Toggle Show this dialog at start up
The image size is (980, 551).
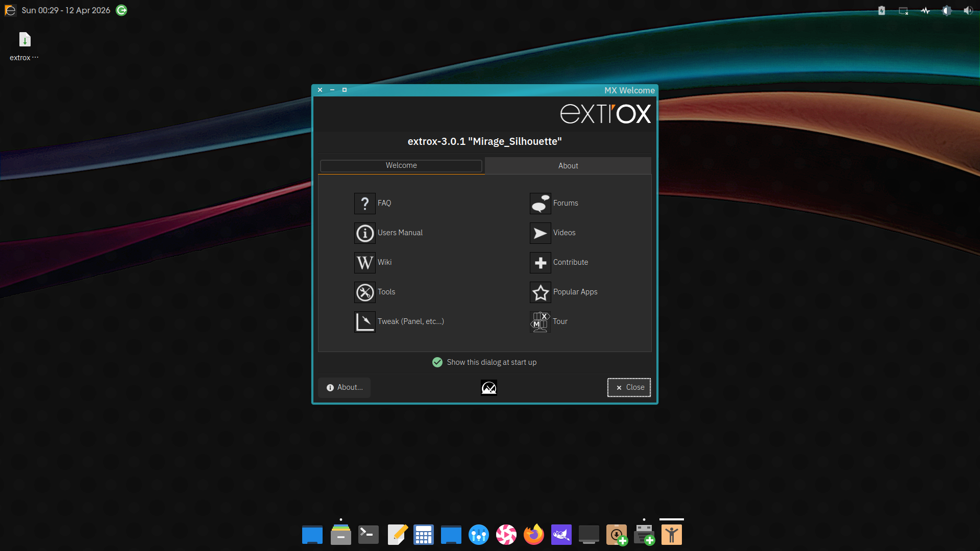click(x=437, y=362)
